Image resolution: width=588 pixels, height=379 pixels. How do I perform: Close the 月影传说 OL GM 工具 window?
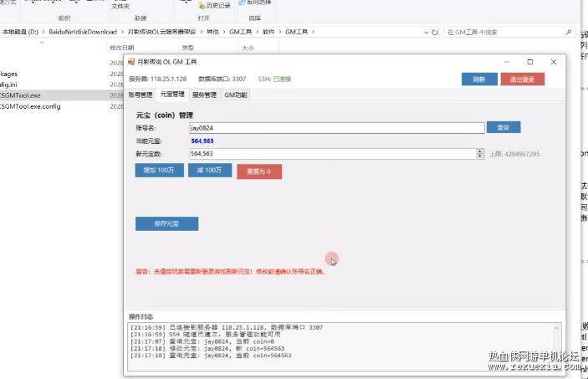click(x=554, y=62)
